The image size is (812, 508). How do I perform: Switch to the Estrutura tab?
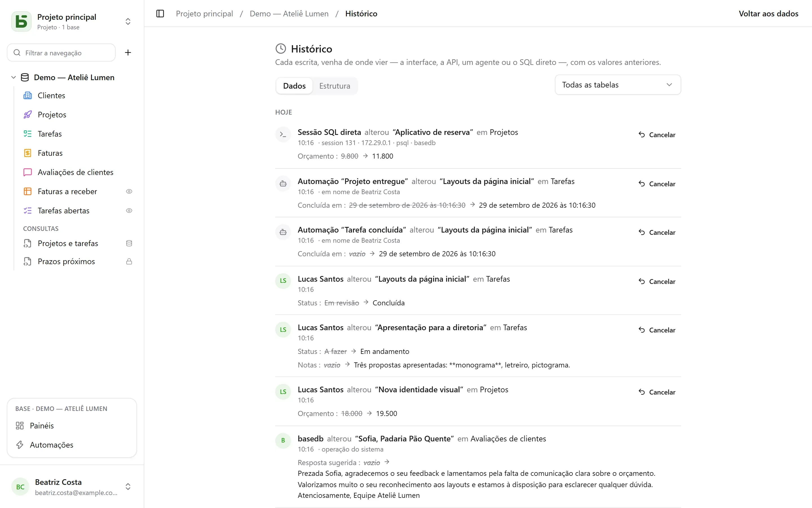pyautogui.click(x=335, y=86)
